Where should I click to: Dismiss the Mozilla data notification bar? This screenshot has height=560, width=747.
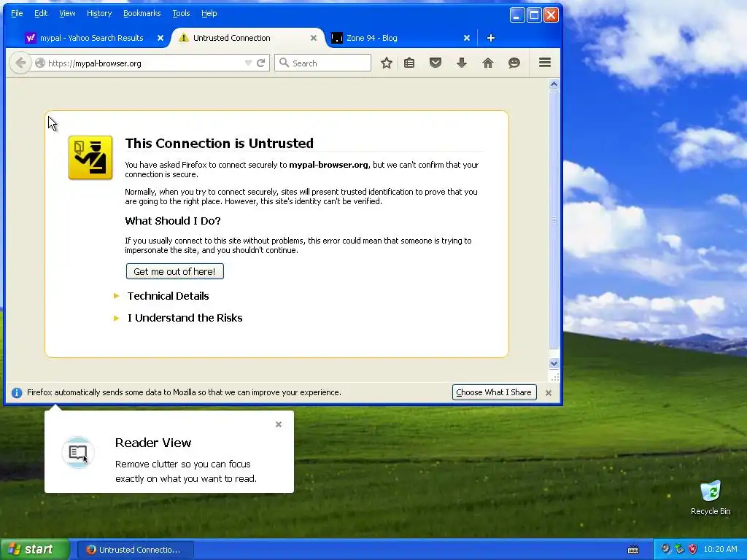[x=549, y=393]
